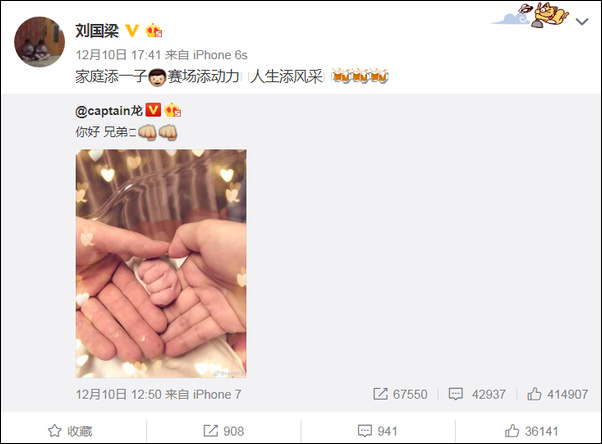602x444 pixels.
Task: Open the @captain龙 user link
Action: pyautogui.click(x=109, y=111)
